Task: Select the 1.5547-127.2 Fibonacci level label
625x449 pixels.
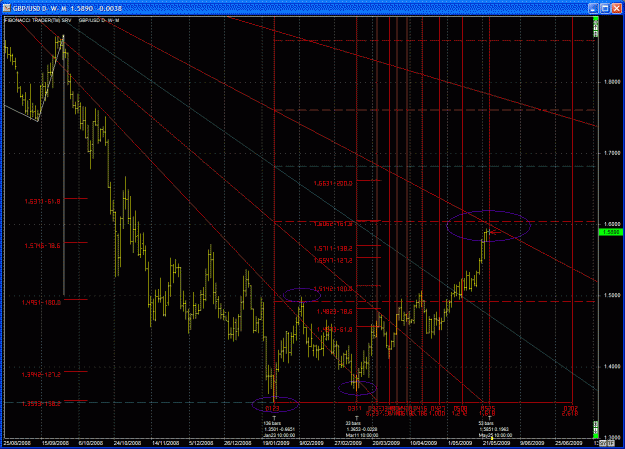Action: pyautogui.click(x=333, y=261)
